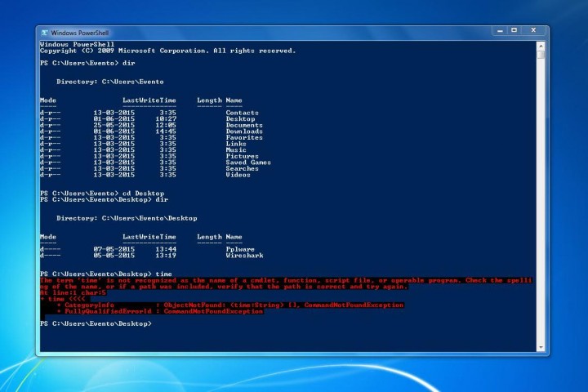Click the Searches folder name
Screen dimensions: 588x392
[x=243, y=168]
